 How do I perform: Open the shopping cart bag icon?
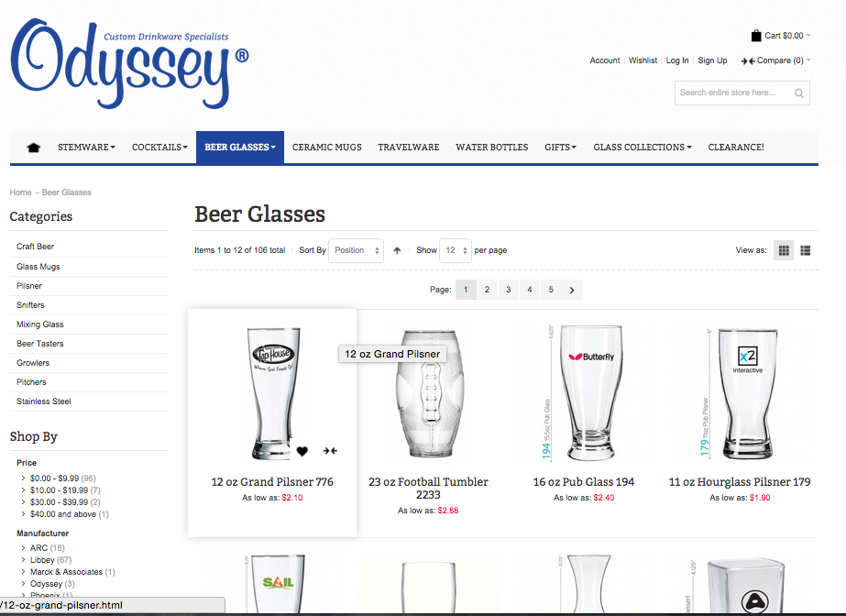point(756,36)
